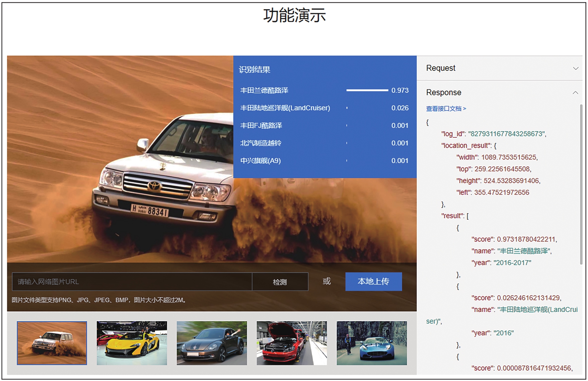Click the "score": 0.026246162131429 line
The width and height of the screenshot is (588, 381).
point(516,298)
